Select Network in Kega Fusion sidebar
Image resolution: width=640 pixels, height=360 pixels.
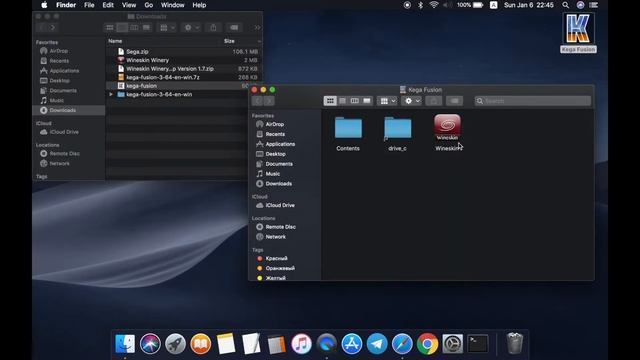click(x=276, y=237)
